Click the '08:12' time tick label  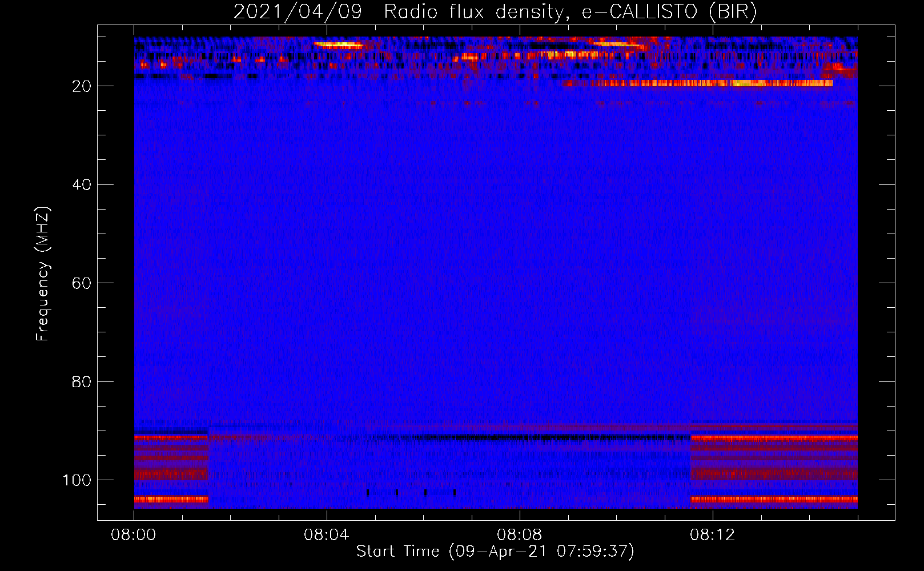(713, 535)
